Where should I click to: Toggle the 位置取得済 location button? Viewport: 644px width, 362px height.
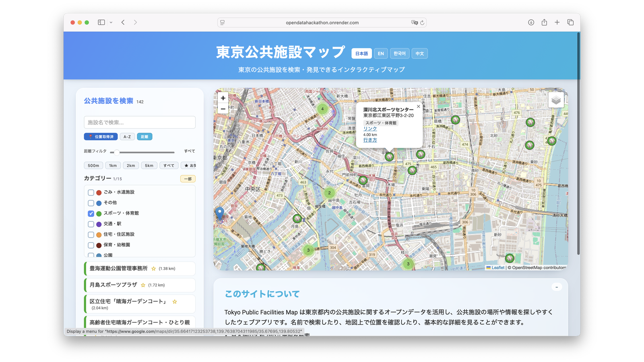coord(101,137)
